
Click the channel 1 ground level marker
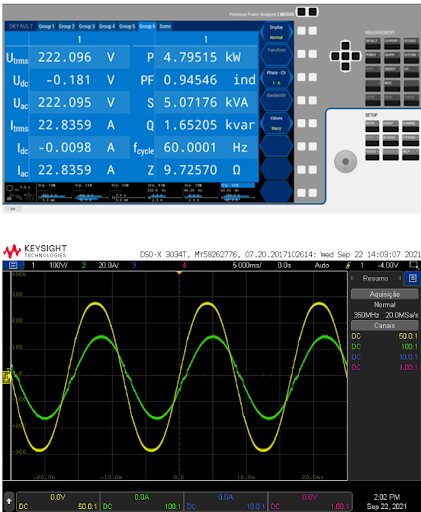(x=6, y=377)
